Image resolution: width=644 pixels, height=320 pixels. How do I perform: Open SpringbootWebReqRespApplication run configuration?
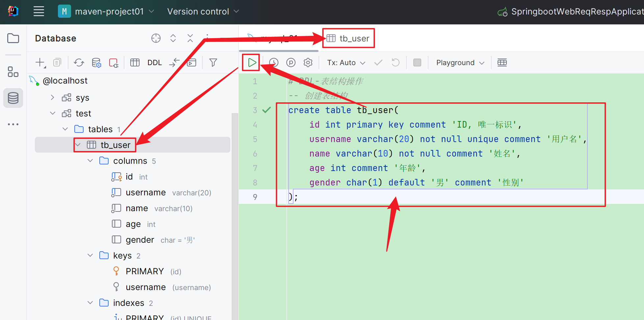tap(571, 12)
